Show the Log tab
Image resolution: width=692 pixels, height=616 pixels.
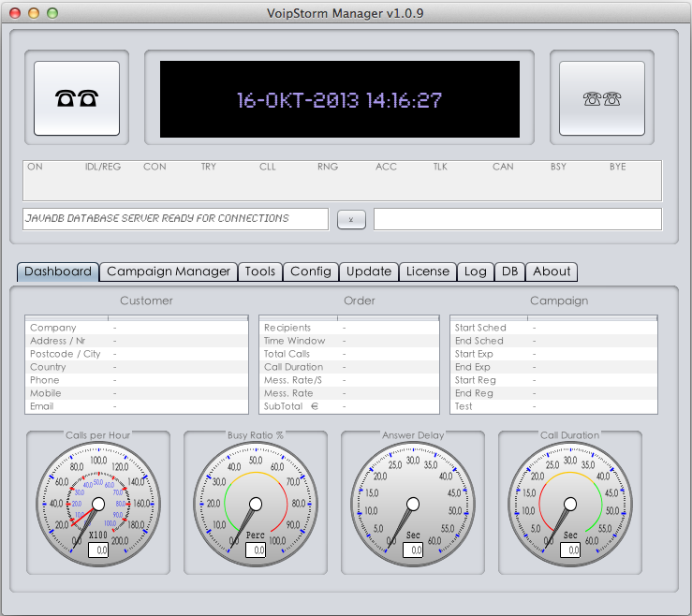point(476,271)
